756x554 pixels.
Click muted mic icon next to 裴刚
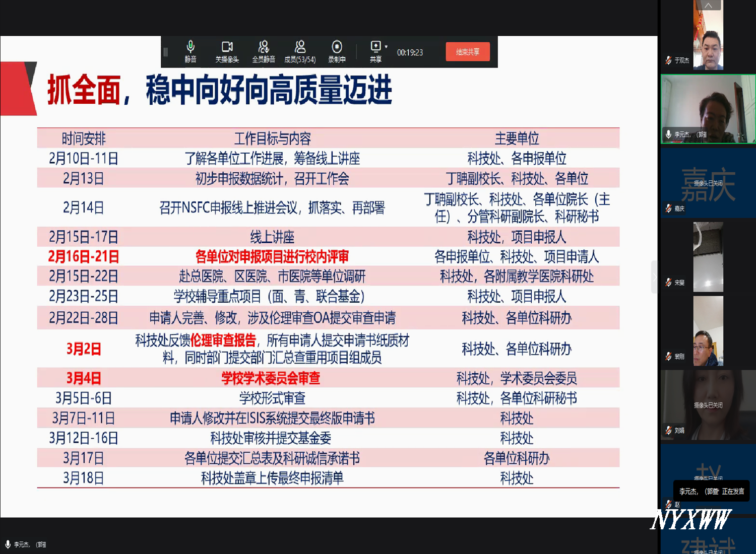668,356
